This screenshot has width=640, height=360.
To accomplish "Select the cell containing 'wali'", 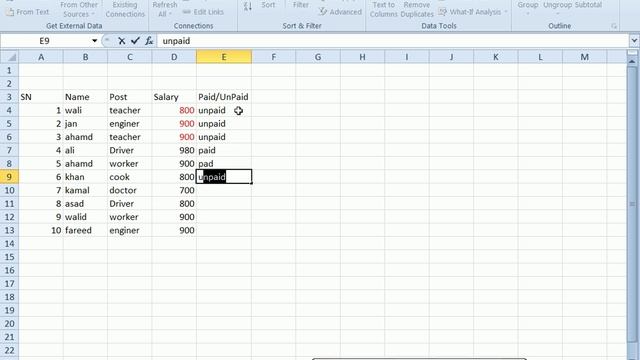I will (x=85, y=110).
